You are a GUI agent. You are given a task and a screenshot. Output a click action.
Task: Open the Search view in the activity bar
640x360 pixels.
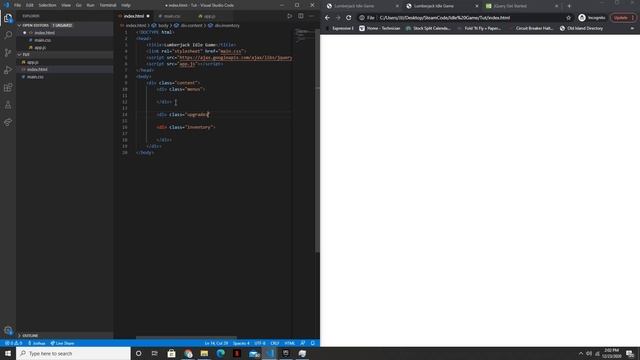pos(8,36)
